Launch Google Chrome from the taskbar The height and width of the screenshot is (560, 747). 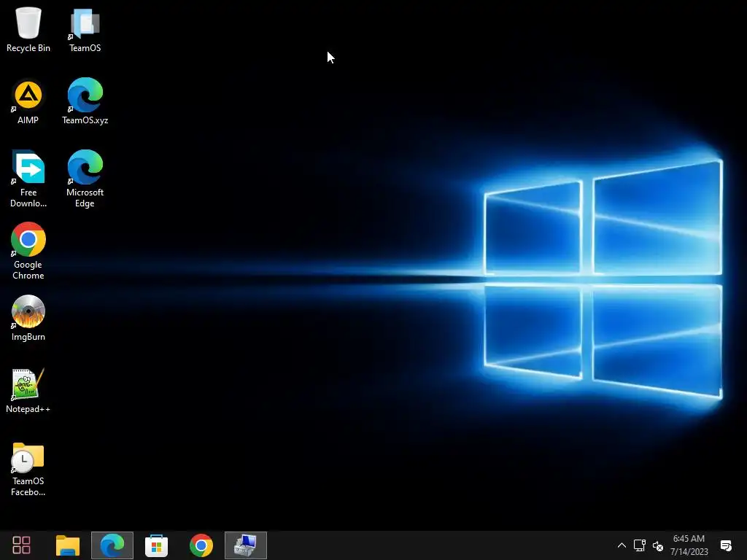tap(201, 545)
